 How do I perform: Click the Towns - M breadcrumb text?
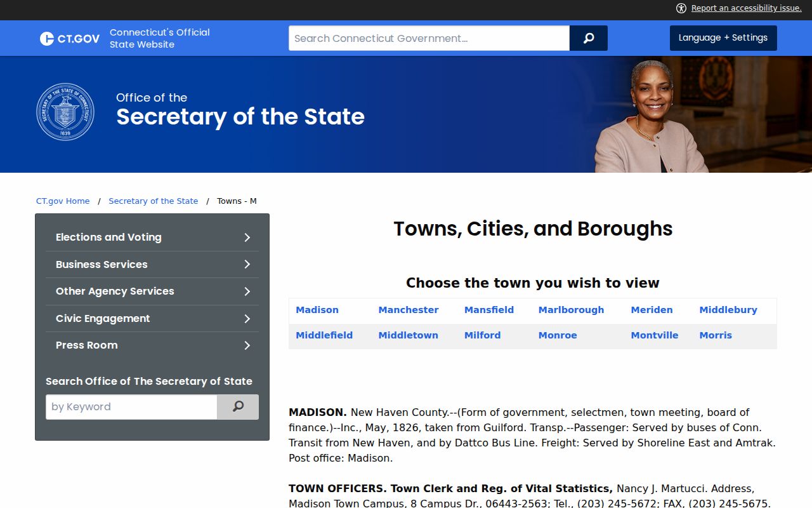(237, 201)
